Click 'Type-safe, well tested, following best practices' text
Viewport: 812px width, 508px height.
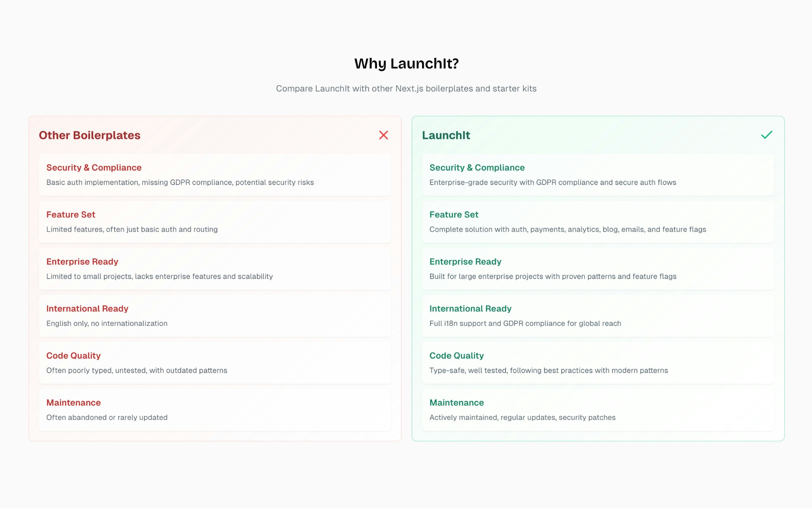[549, 370]
